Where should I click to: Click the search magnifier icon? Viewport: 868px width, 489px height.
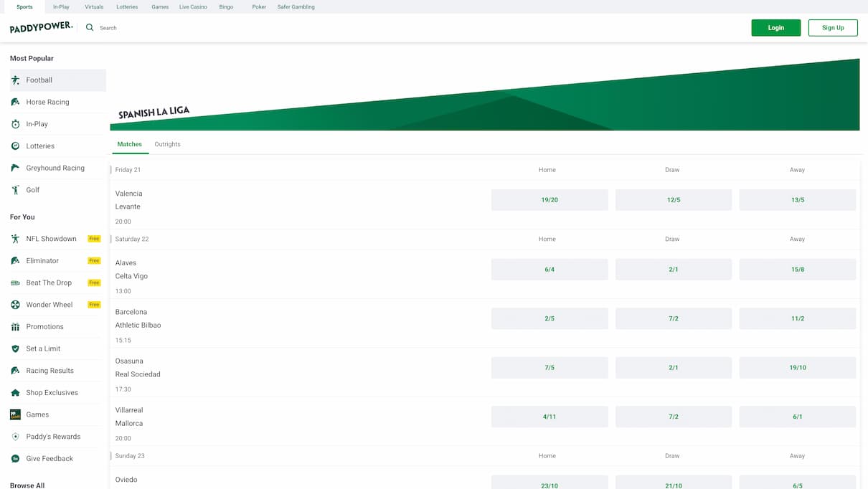point(90,27)
